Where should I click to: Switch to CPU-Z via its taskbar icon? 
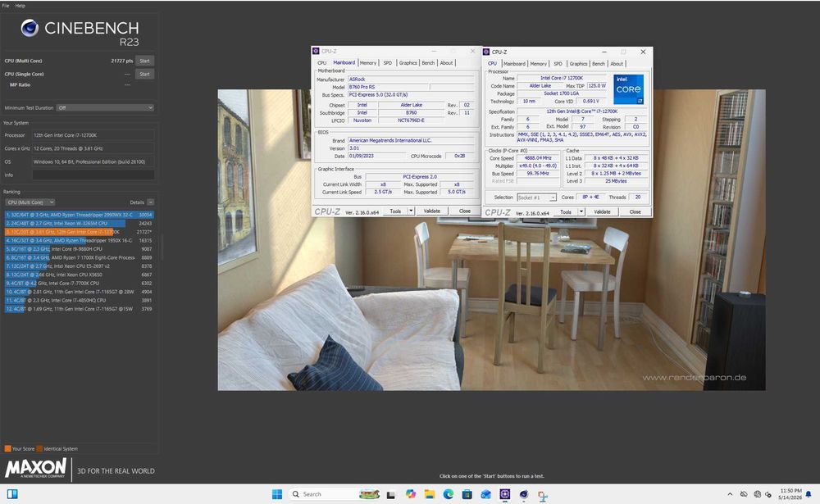[x=504, y=494]
